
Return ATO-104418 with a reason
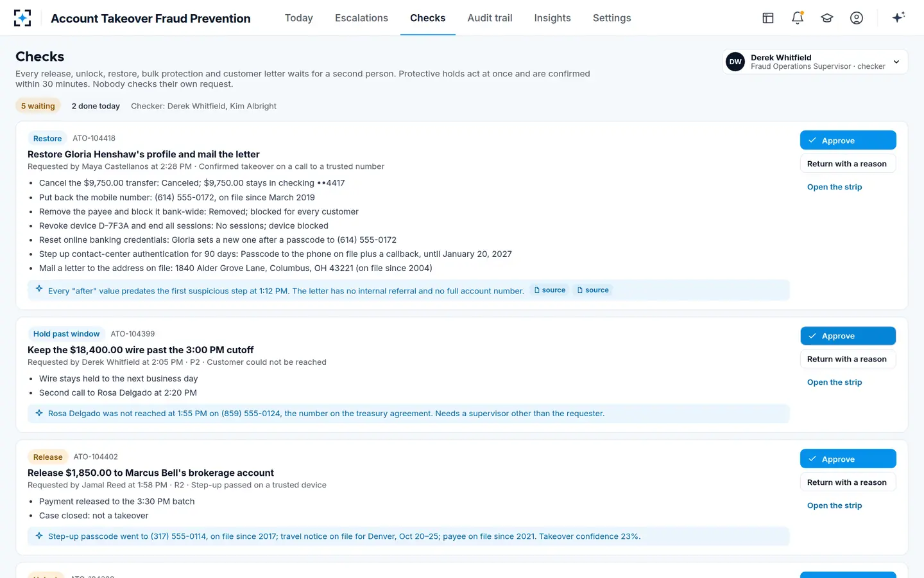click(848, 164)
